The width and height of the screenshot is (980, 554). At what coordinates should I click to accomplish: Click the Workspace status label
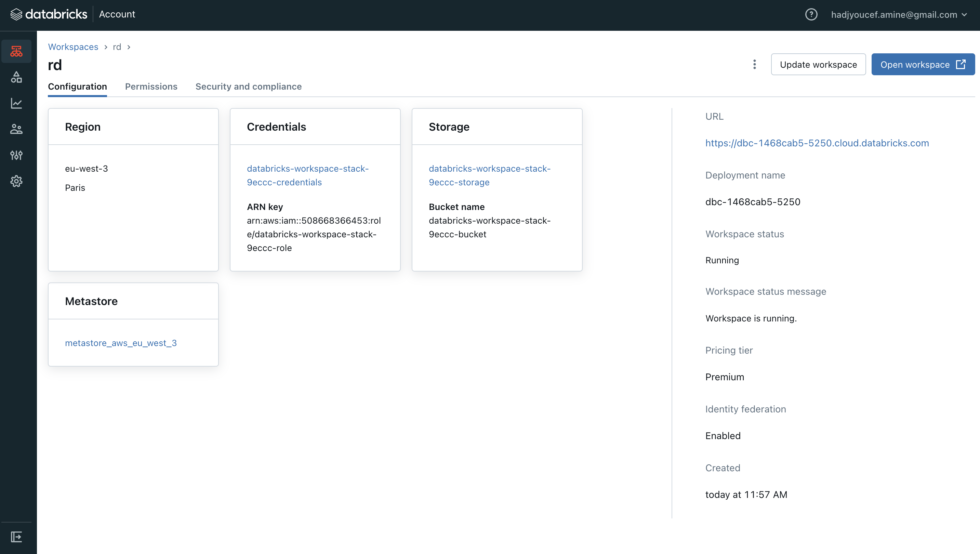744,234
